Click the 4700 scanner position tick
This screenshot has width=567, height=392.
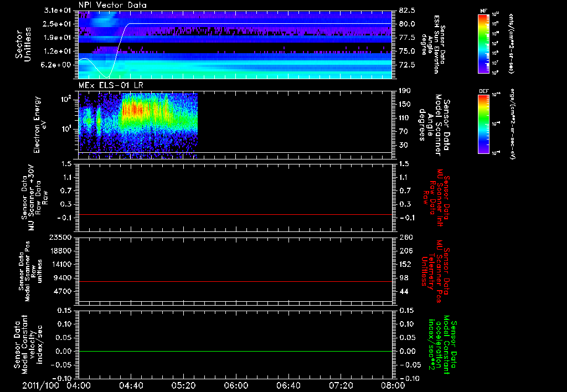(62, 291)
